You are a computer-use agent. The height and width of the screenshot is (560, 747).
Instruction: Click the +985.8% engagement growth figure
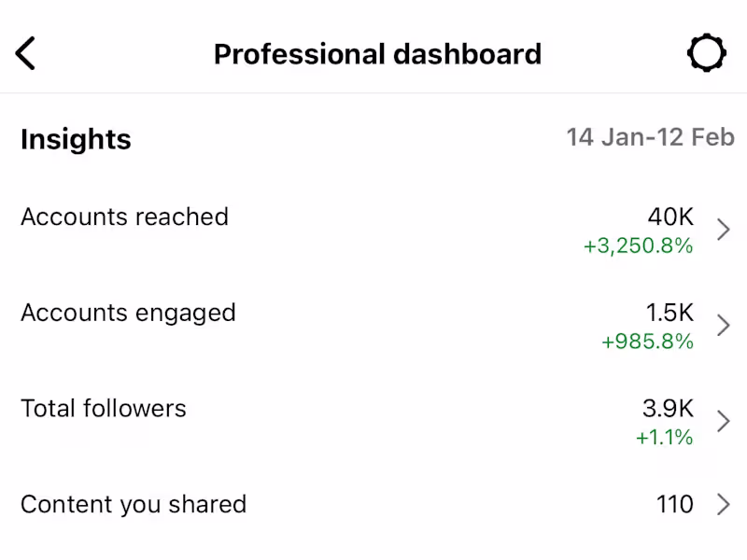(x=647, y=343)
